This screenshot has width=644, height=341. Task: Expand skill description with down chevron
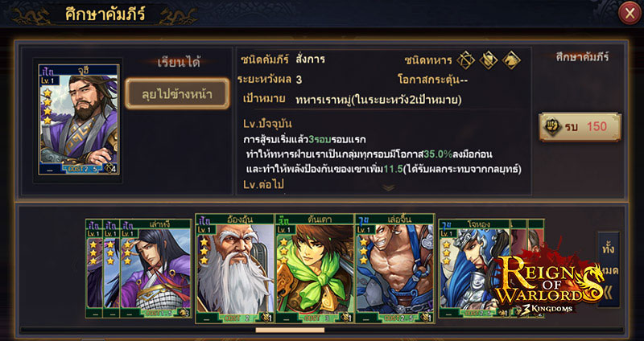389,187
